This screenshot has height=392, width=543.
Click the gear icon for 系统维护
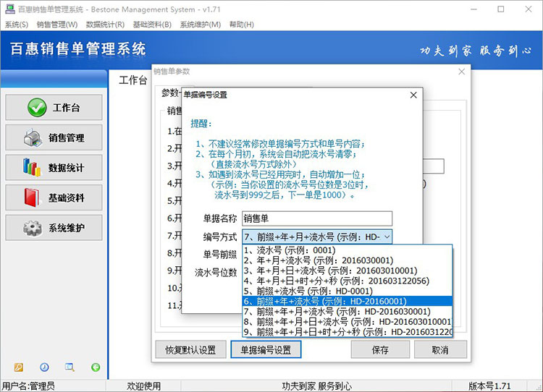33,228
